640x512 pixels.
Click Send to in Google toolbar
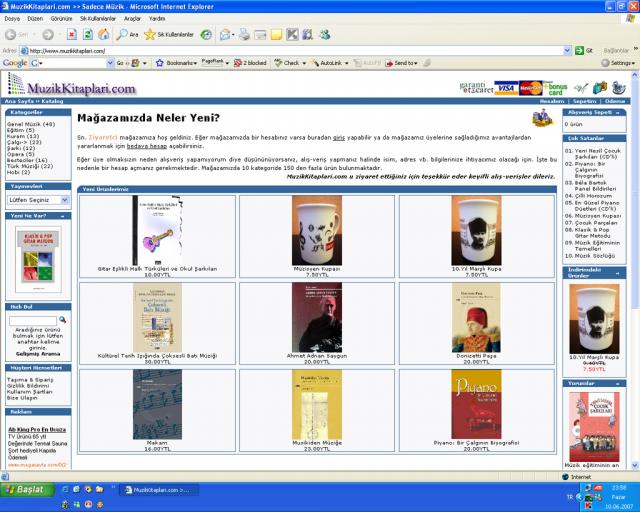pyautogui.click(x=401, y=63)
